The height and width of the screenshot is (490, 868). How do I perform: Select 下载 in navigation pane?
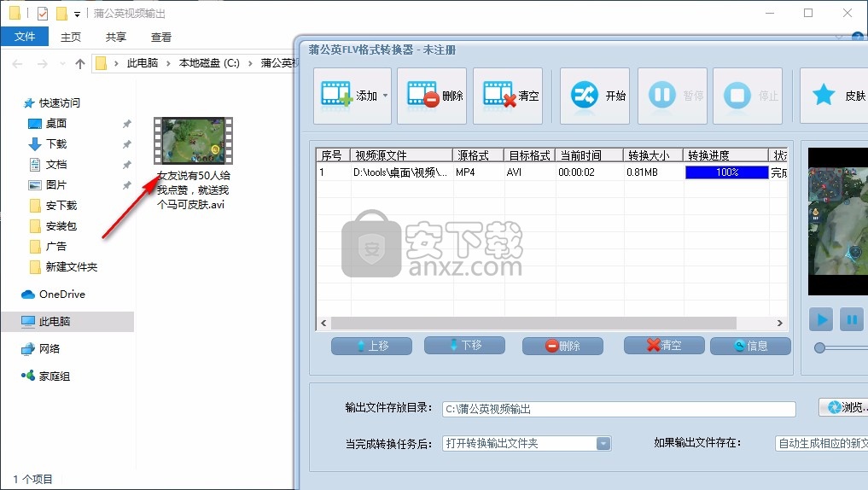click(x=56, y=144)
